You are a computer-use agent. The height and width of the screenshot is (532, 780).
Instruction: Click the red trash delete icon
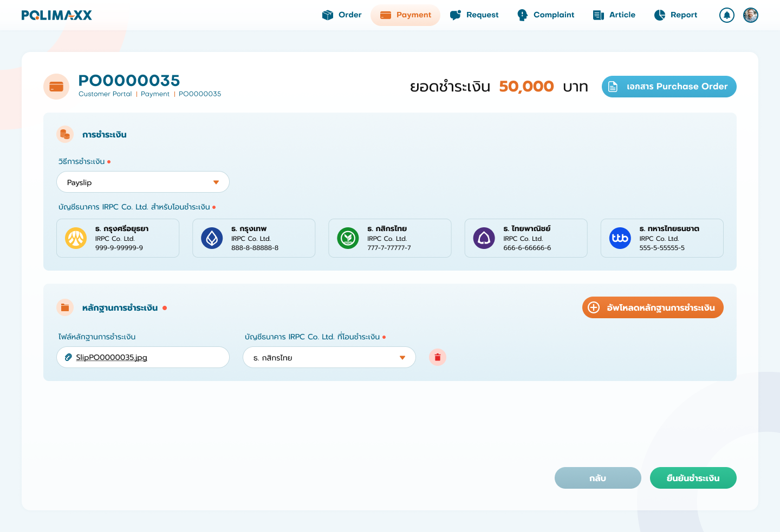[437, 357]
